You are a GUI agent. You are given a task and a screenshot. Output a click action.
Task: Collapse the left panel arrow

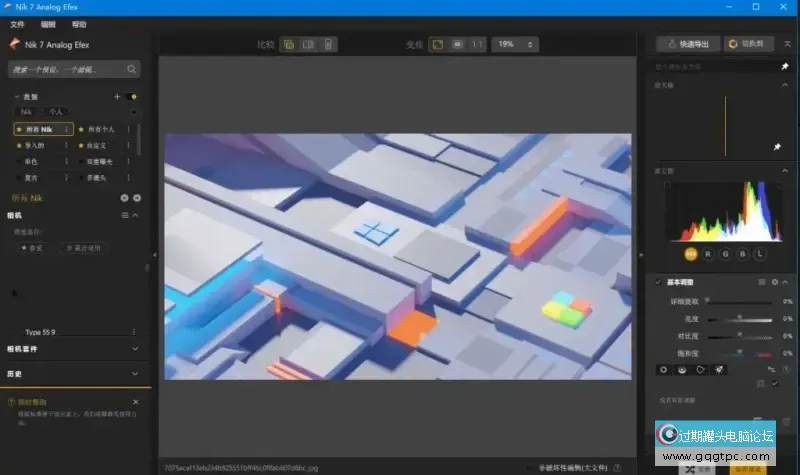[x=155, y=255]
